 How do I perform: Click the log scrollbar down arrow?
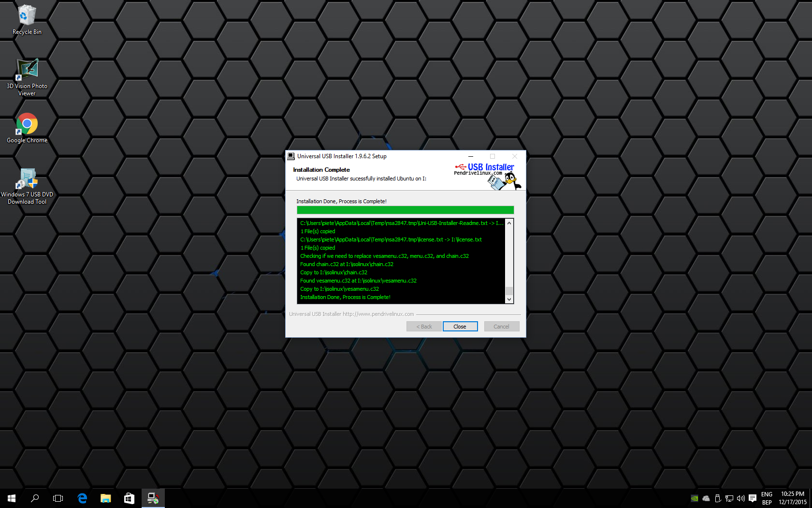509,299
